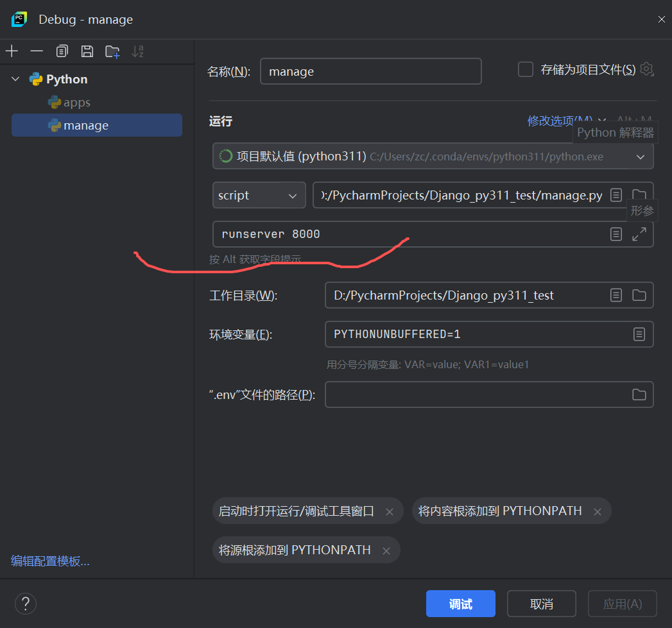Open the help question mark button
The height and width of the screenshot is (628, 672).
(x=26, y=604)
